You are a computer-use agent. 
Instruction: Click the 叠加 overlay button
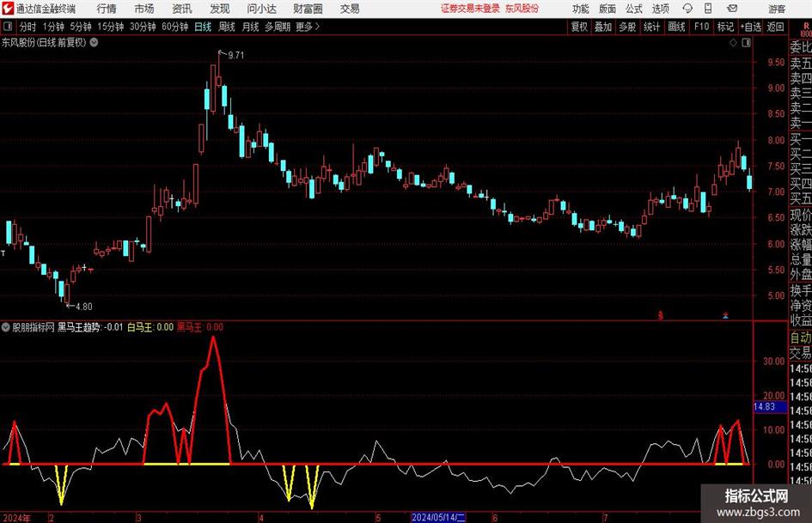(x=603, y=27)
